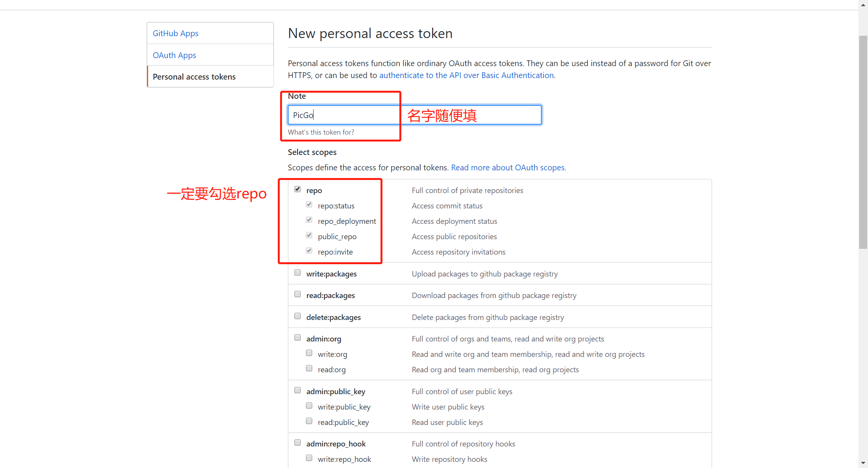Enable the write:packages scope
The width and height of the screenshot is (868, 468).
point(297,272)
